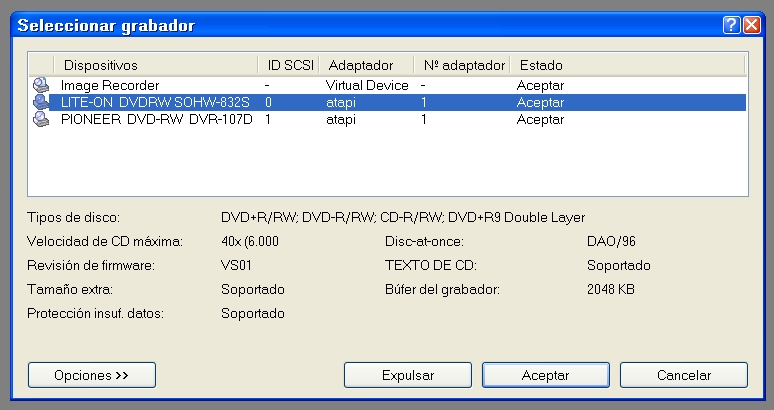Click the Virtual Device adapter cell

367,85
